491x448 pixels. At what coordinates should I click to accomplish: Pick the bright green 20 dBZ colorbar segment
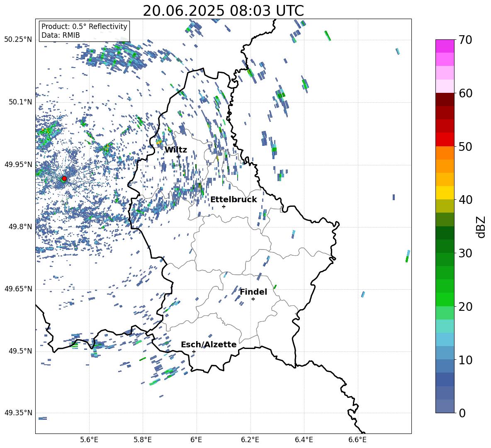pyautogui.click(x=445, y=299)
